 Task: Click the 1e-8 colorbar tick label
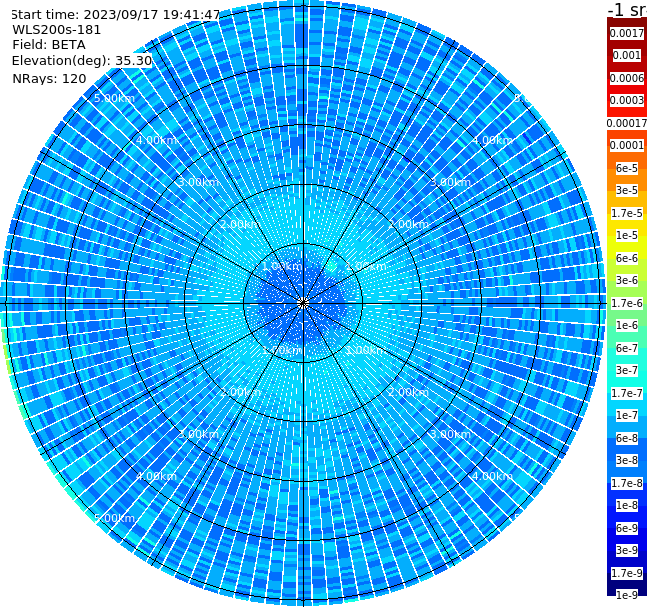point(626,505)
